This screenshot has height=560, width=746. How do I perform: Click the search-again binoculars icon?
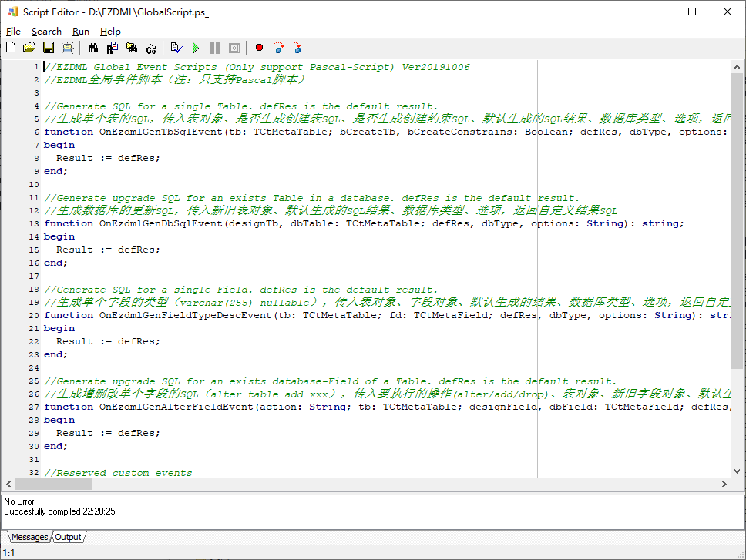(x=132, y=48)
